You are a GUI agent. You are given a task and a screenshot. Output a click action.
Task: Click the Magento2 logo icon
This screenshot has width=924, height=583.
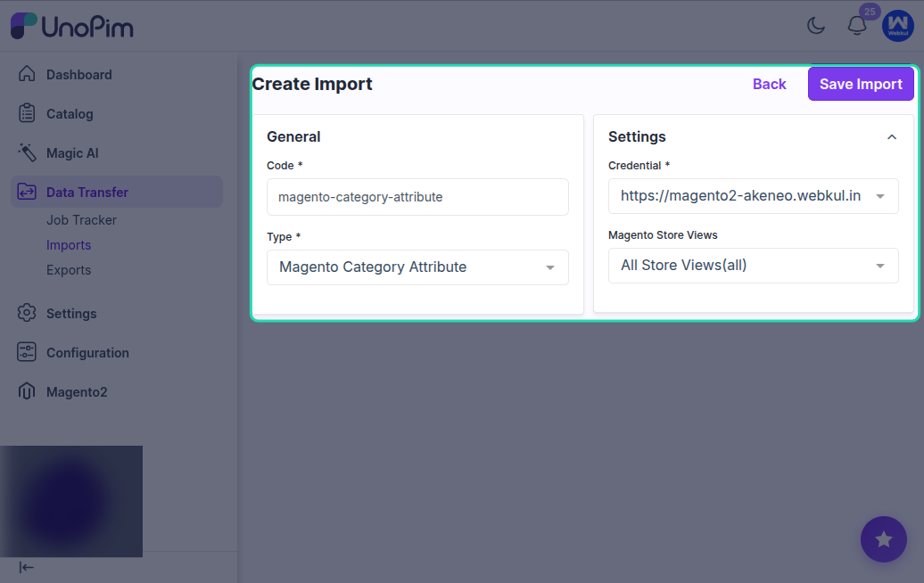(27, 391)
